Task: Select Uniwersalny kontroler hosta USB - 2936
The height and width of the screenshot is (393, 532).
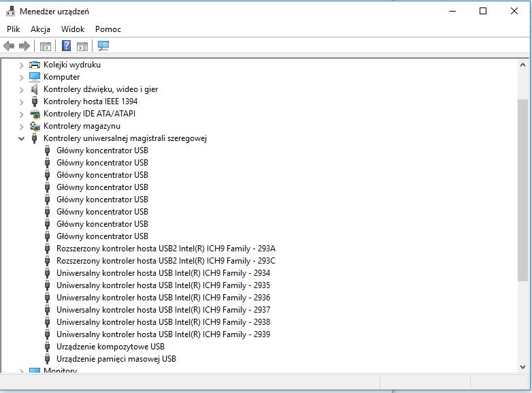Action: 163,298
